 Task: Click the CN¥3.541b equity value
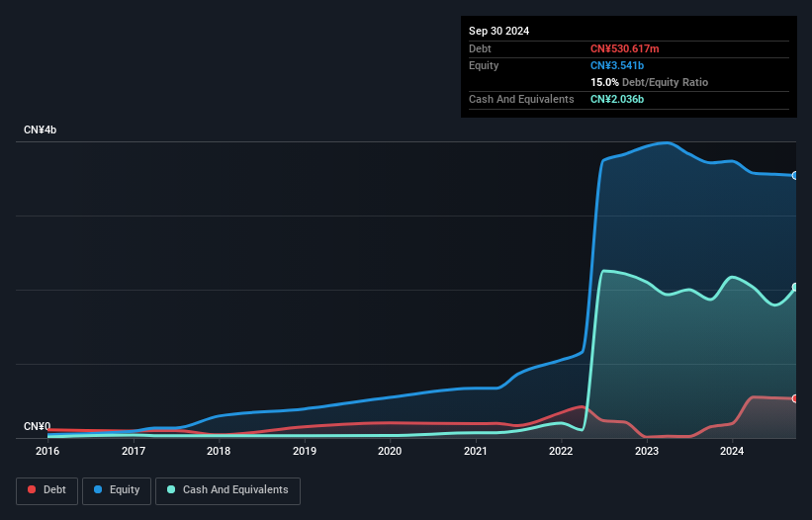click(x=617, y=65)
